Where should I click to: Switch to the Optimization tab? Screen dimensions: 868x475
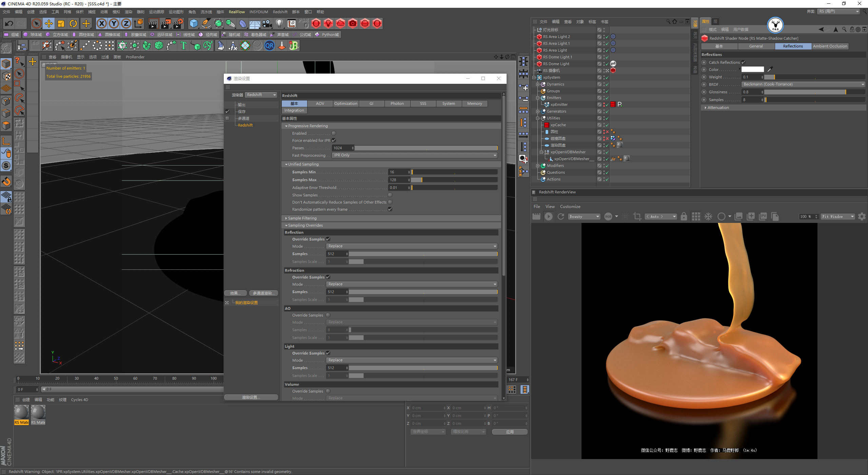pyautogui.click(x=346, y=103)
